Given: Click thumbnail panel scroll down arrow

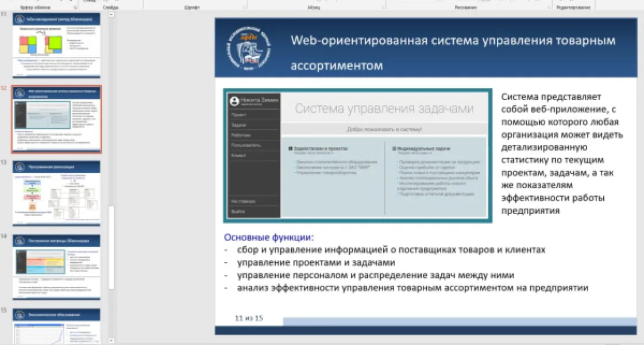Looking at the screenshot, I should 111,340.
